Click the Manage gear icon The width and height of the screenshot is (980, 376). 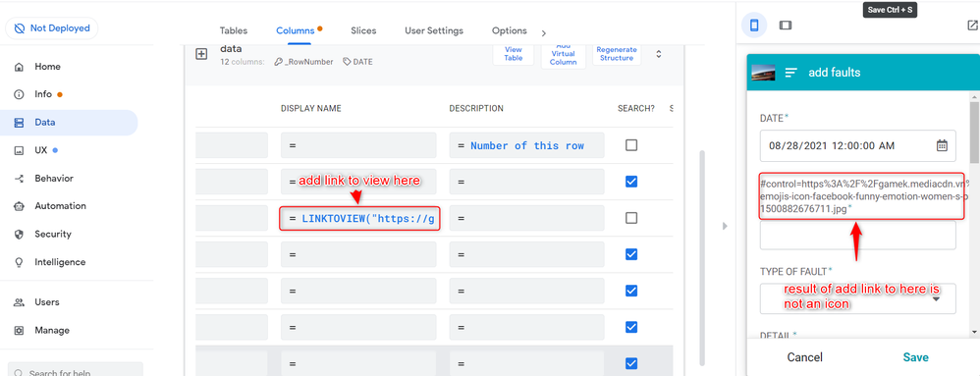click(19, 331)
